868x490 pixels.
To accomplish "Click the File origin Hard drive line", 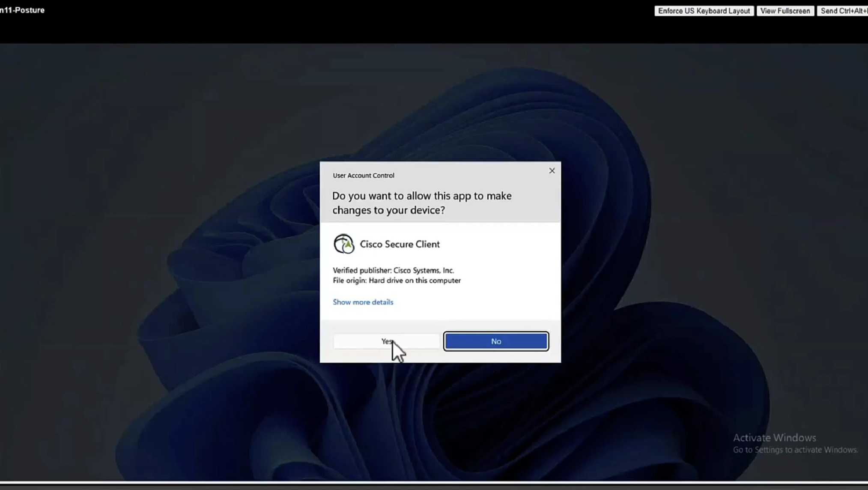I will (x=397, y=281).
